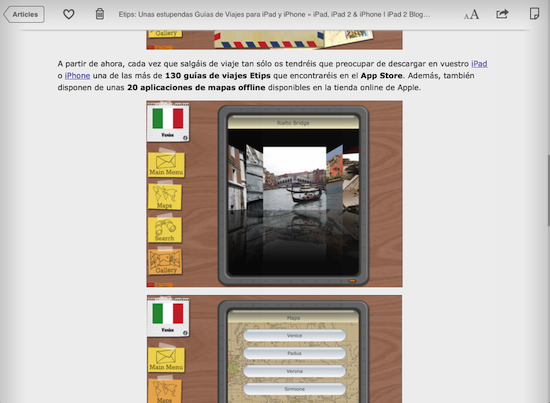Image resolution: width=550 pixels, height=403 pixels.
Task: Tap the share arrow icon
Action: point(502,14)
